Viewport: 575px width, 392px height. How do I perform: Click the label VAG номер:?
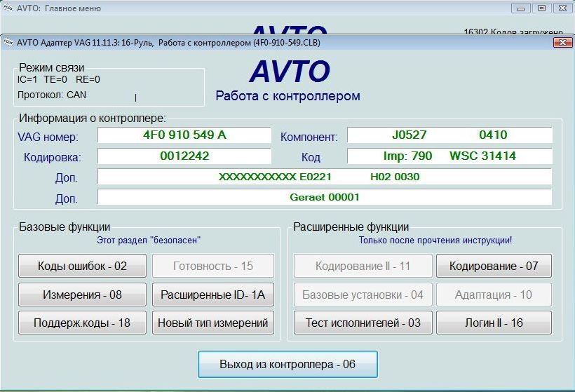coord(48,137)
